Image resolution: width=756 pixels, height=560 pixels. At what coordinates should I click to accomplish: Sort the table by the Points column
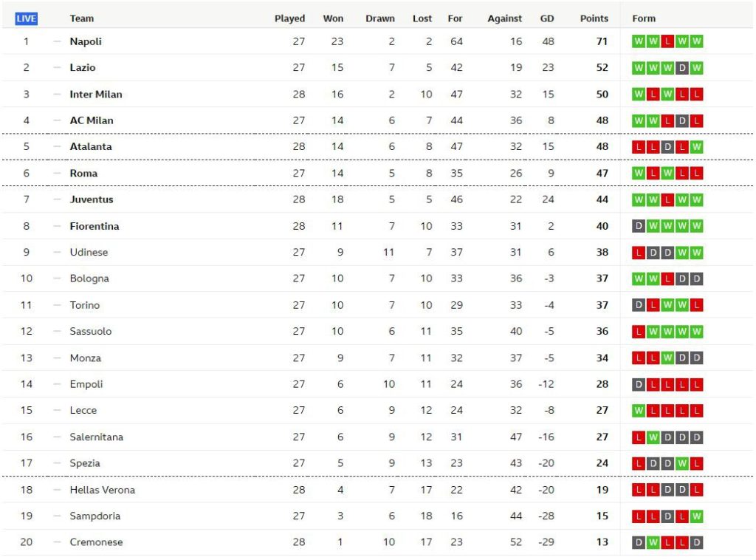[594, 18]
